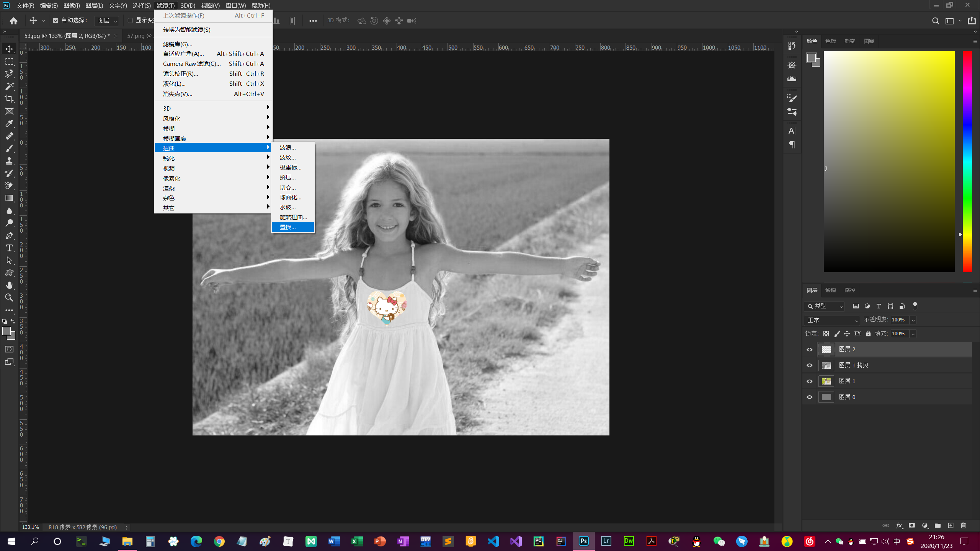The width and height of the screenshot is (980, 551).
Task: Click the create new layer icon
Action: 951,525
